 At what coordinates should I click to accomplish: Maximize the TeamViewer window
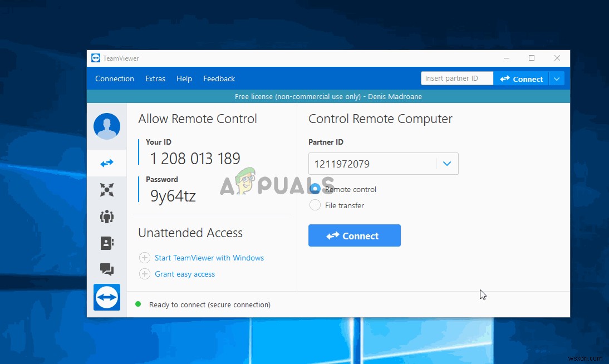(532, 58)
